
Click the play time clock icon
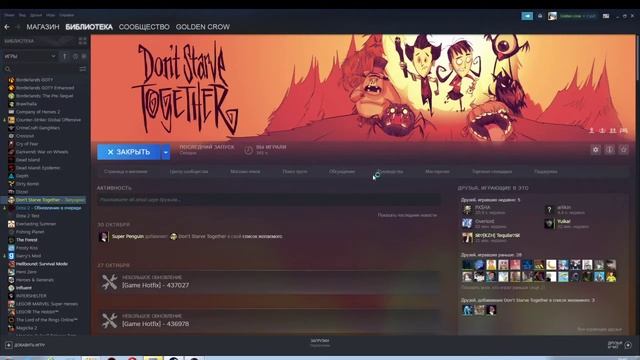pyautogui.click(x=249, y=150)
